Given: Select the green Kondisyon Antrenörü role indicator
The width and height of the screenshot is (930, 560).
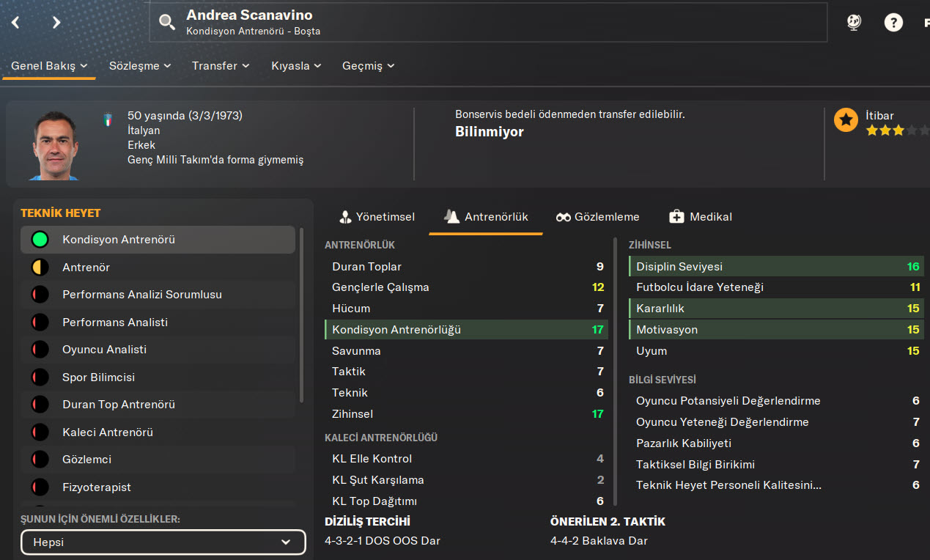Looking at the screenshot, I should [x=40, y=240].
